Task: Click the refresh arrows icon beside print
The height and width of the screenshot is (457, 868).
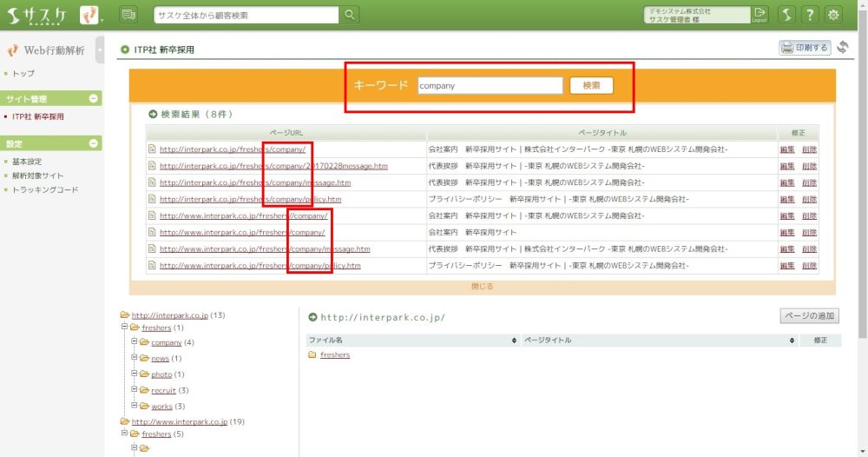Action: point(842,48)
